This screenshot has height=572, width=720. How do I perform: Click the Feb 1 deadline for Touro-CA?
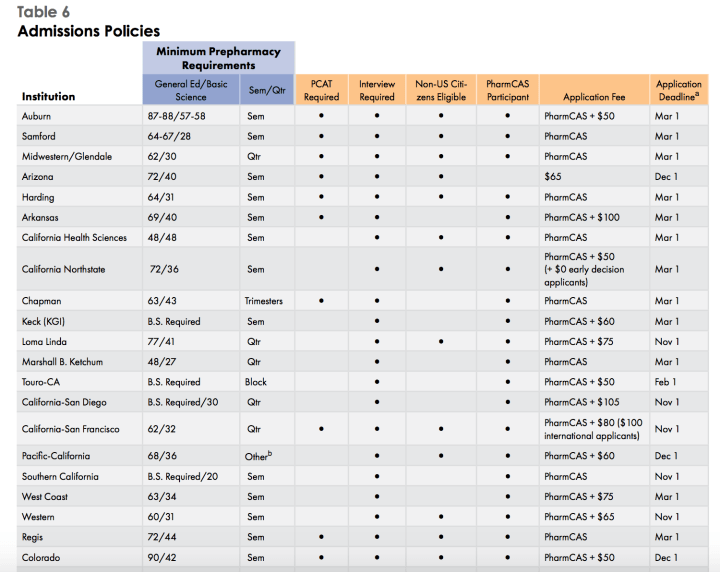coord(666,382)
